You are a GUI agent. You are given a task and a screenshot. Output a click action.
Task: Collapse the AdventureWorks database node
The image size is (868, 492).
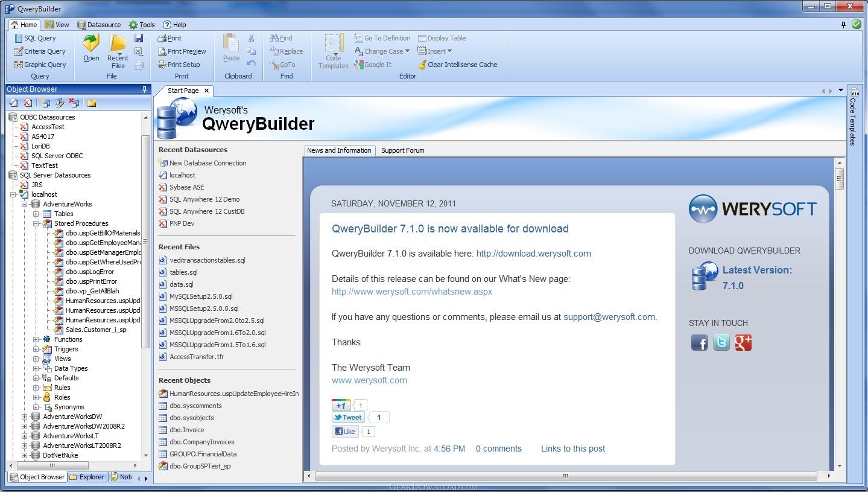(x=24, y=204)
